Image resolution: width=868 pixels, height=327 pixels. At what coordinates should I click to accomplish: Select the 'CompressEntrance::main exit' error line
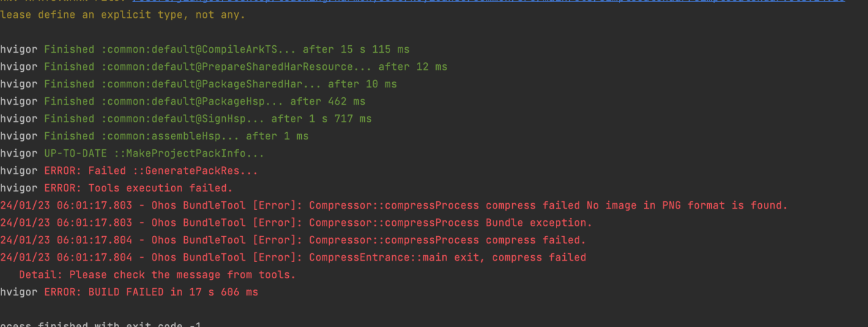coord(293,258)
